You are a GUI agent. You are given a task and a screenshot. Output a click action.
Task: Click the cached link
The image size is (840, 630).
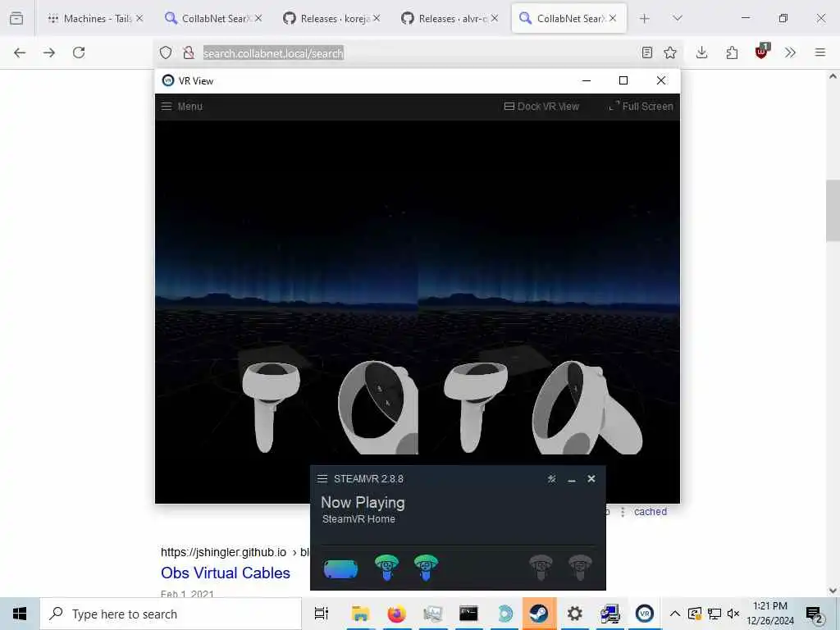pyautogui.click(x=651, y=512)
